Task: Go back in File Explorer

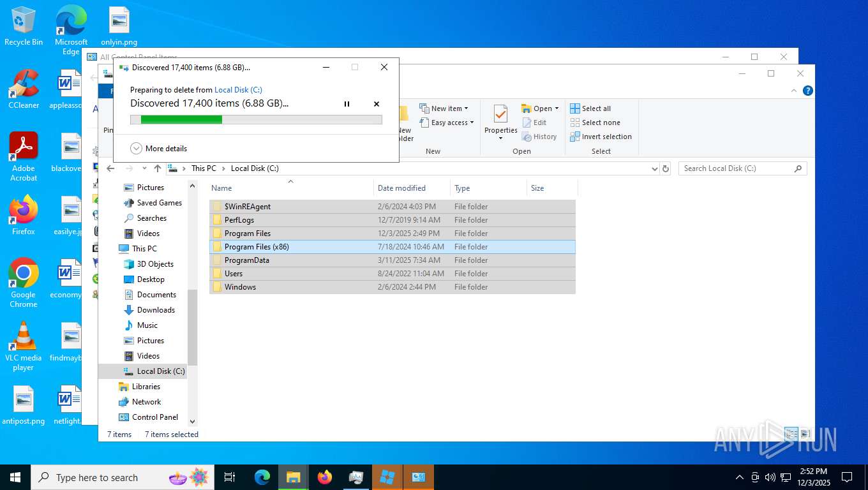Action: (110, 168)
